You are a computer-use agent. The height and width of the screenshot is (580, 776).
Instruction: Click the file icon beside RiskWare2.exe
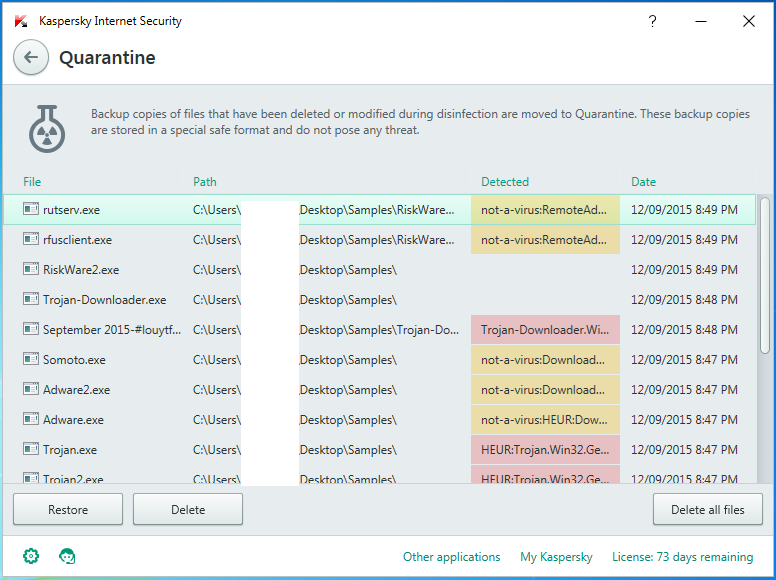point(31,269)
